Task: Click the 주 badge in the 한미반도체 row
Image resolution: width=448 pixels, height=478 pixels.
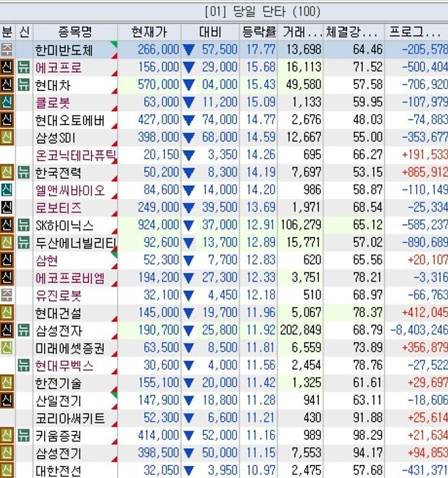Action: tap(7, 50)
